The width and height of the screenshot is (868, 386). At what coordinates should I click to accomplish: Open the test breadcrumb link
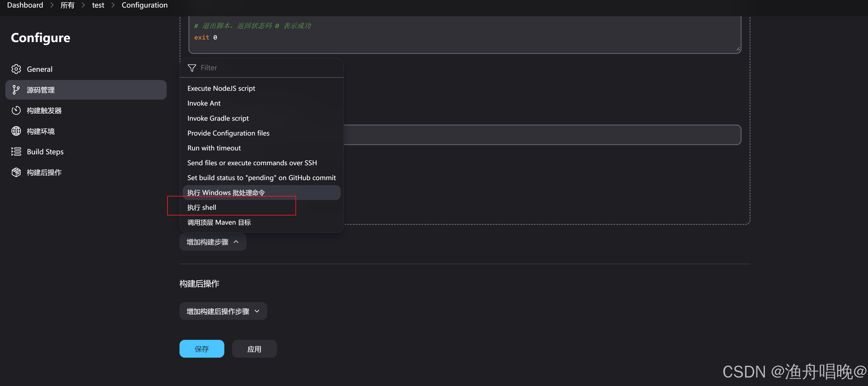pos(98,5)
